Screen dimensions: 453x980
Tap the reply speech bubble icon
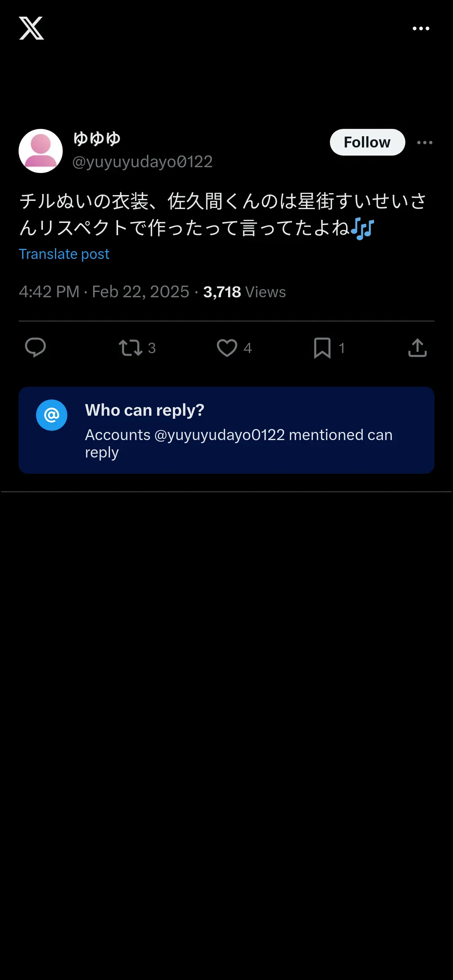point(35,348)
